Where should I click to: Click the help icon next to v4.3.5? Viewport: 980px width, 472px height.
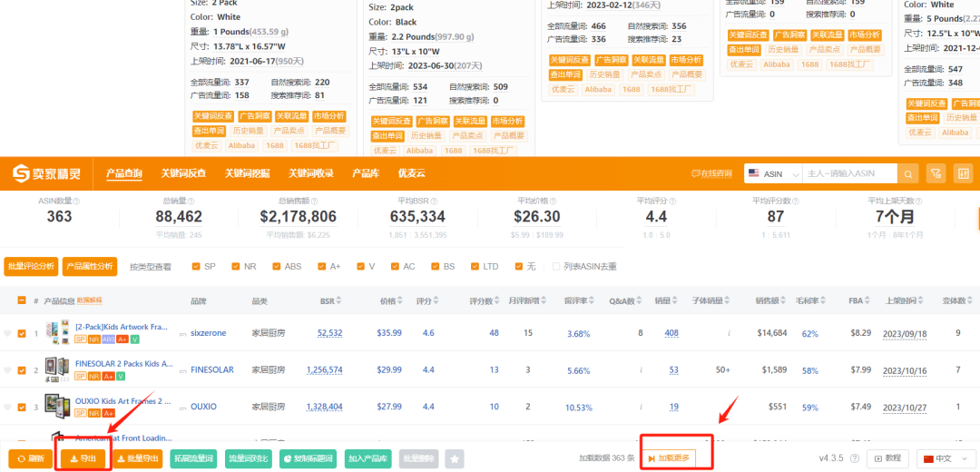[x=855, y=459]
